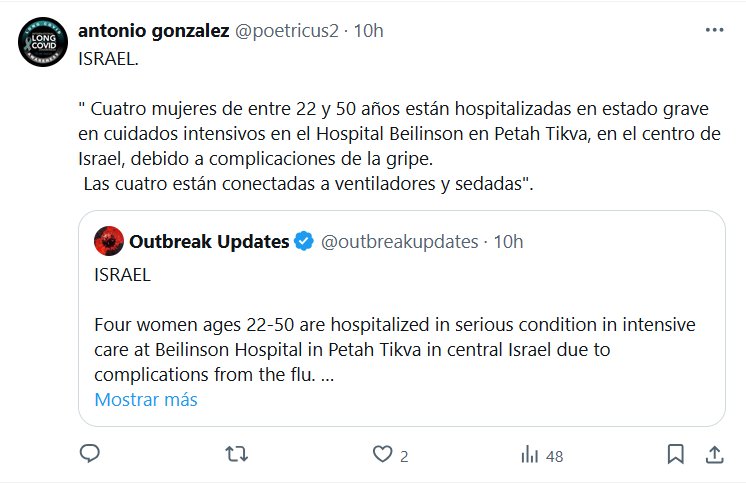746x486 pixels.
Task: Open the three-dot more options menu
Action: tap(714, 30)
